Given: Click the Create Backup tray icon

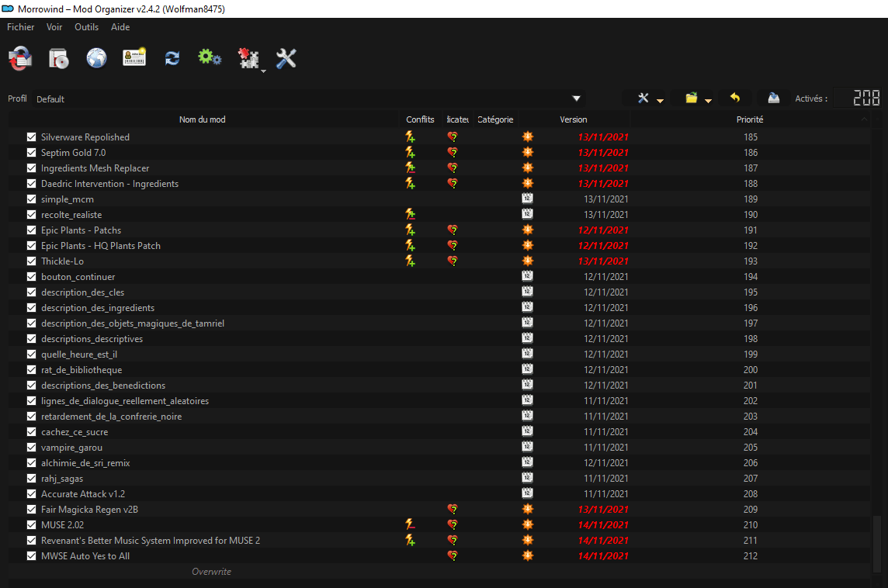Looking at the screenshot, I should pyautogui.click(x=773, y=99).
